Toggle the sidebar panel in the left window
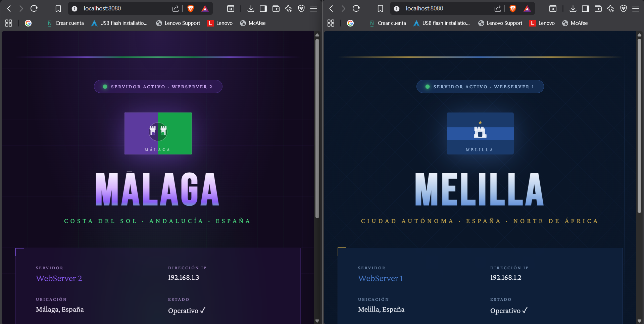Viewport: 644px width, 324px height. 263,9
